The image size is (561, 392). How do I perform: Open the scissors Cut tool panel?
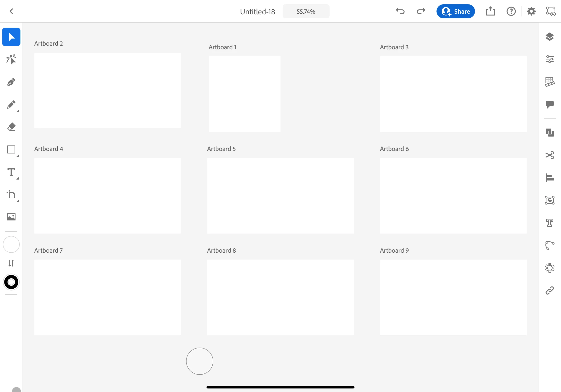(549, 155)
